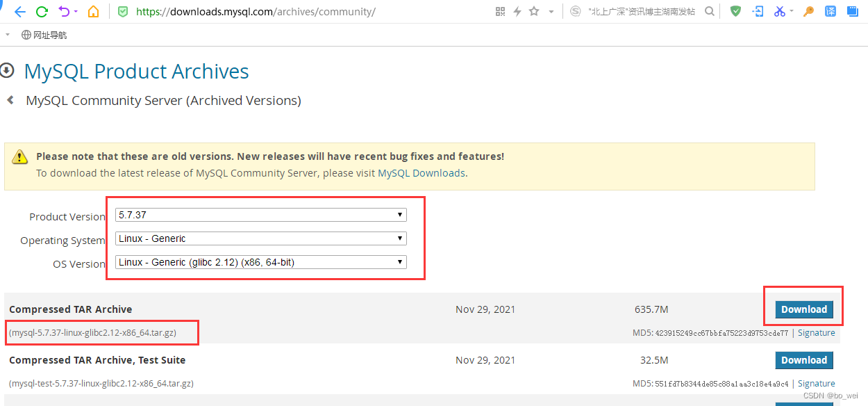Open Signature link for the Test Suite
The width and height of the screenshot is (868, 406).
tap(816, 384)
